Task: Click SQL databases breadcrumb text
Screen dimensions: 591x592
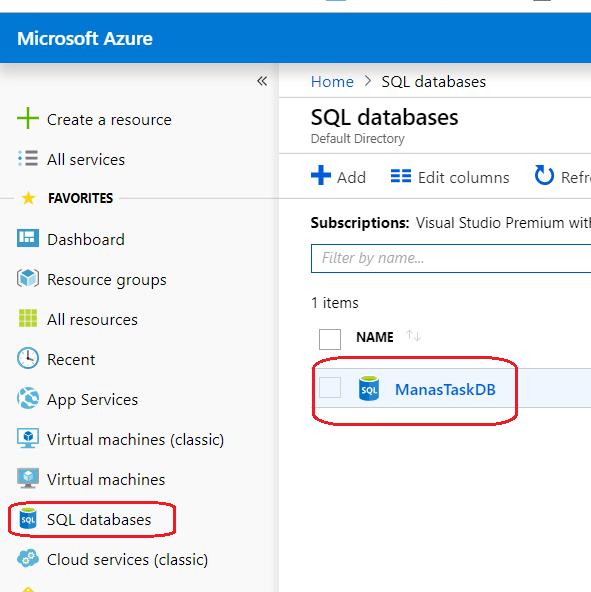Action: point(434,82)
